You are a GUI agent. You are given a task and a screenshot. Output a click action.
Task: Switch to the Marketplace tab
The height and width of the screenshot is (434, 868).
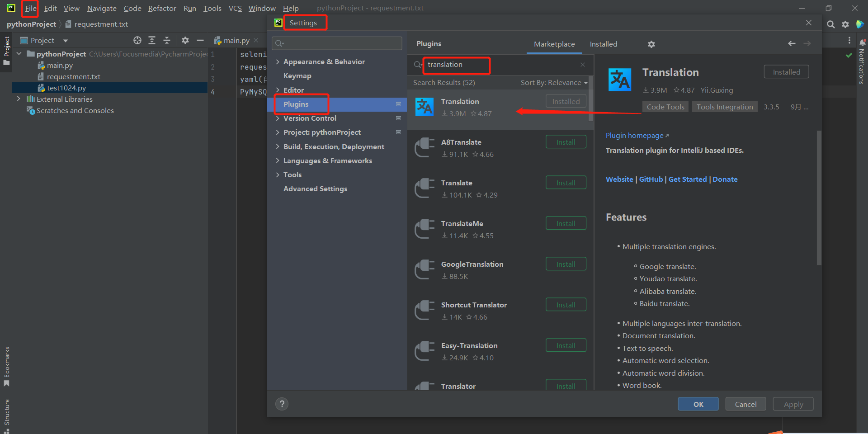coord(554,44)
